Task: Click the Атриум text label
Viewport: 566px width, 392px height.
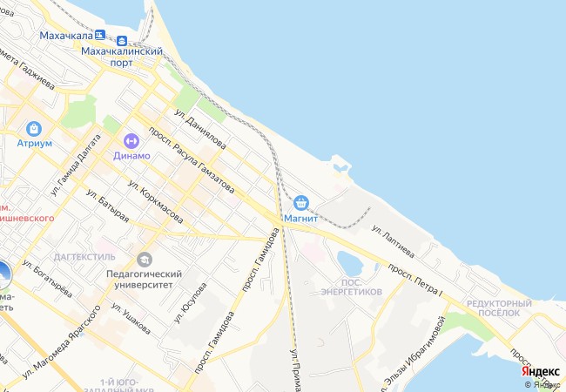Action: point(35,143)
